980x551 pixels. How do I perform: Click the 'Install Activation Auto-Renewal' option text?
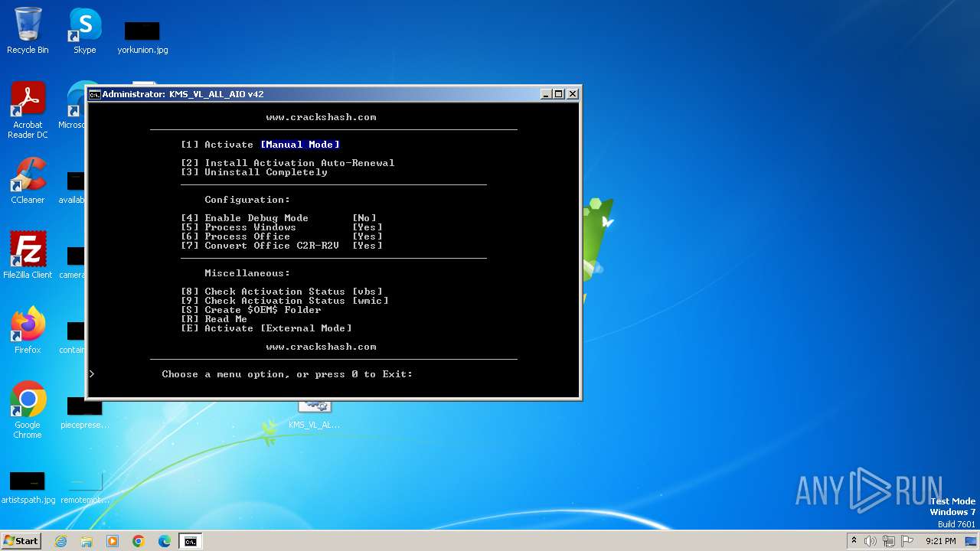[299, 163]
